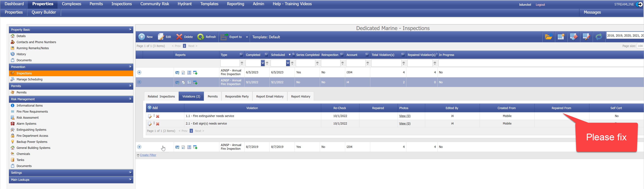This screenshot has width=644, height=189.
Task: Click the Create Filter link
Action: coord(148,155)
